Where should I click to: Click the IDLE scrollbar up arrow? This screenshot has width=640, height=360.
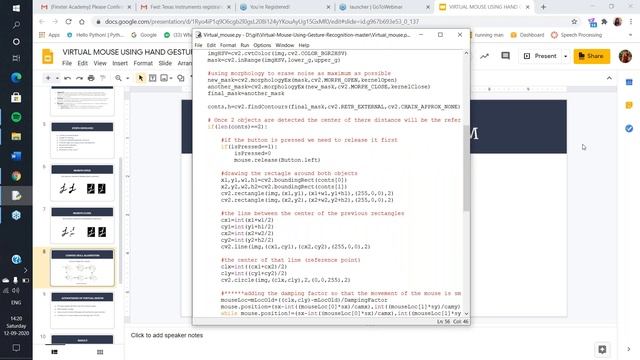tap(466, 53)
